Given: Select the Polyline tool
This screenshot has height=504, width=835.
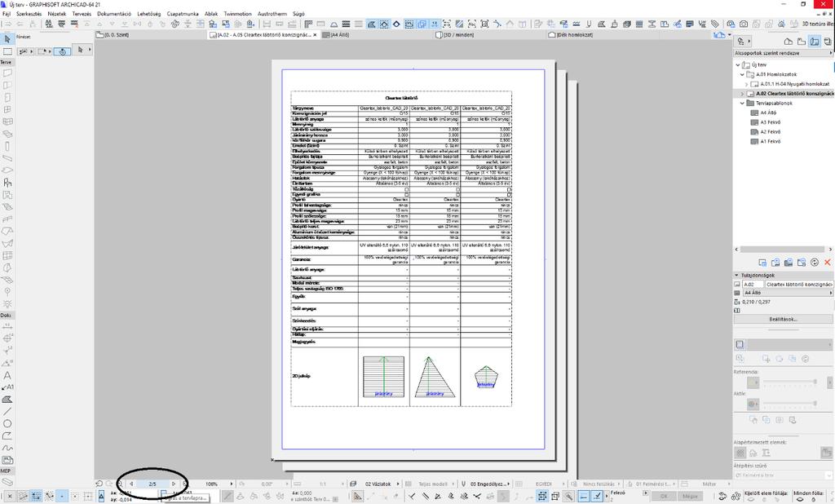Looking at the screenshot, I should (7, 435).
